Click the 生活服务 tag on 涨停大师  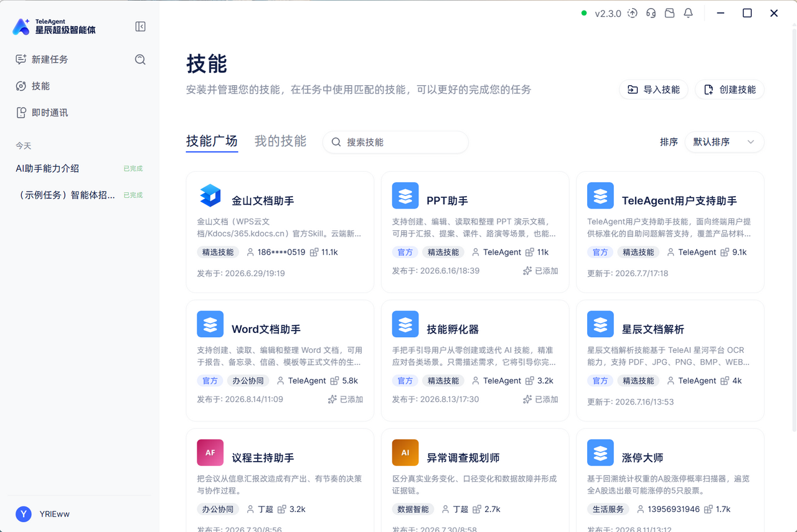click(x=608, y=509)
